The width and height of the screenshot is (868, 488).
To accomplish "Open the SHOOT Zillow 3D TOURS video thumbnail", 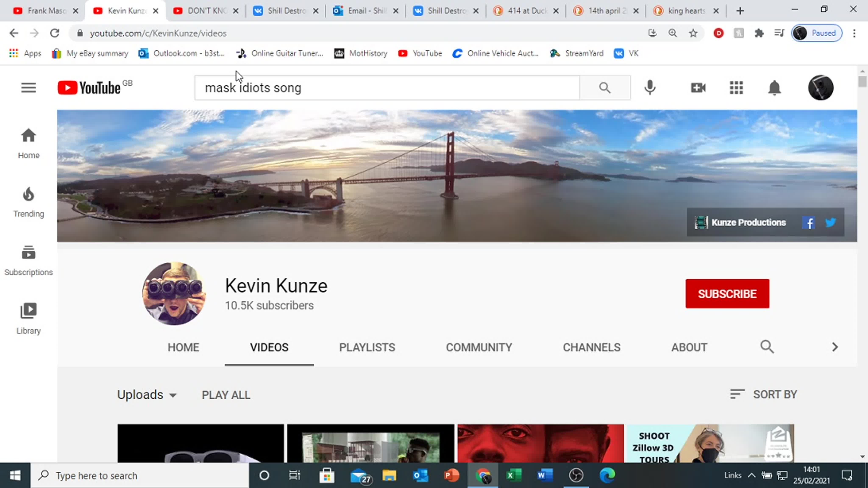I will pos(710,443).
